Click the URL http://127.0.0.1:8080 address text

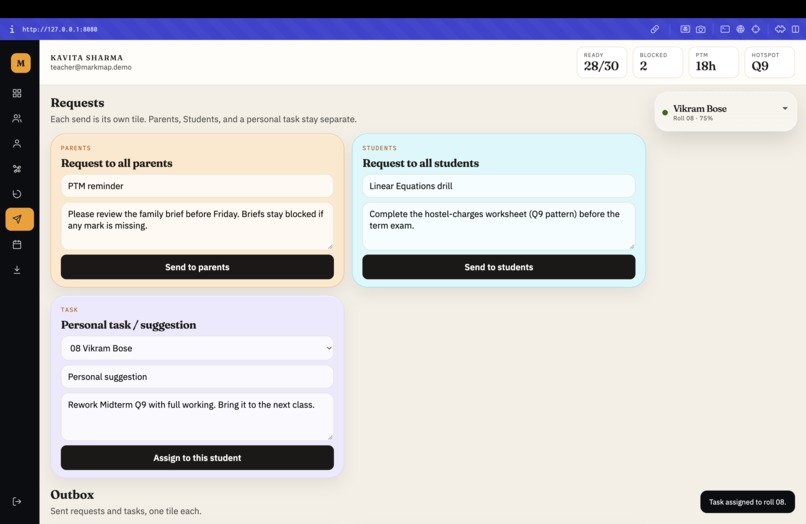click(60, 29)
